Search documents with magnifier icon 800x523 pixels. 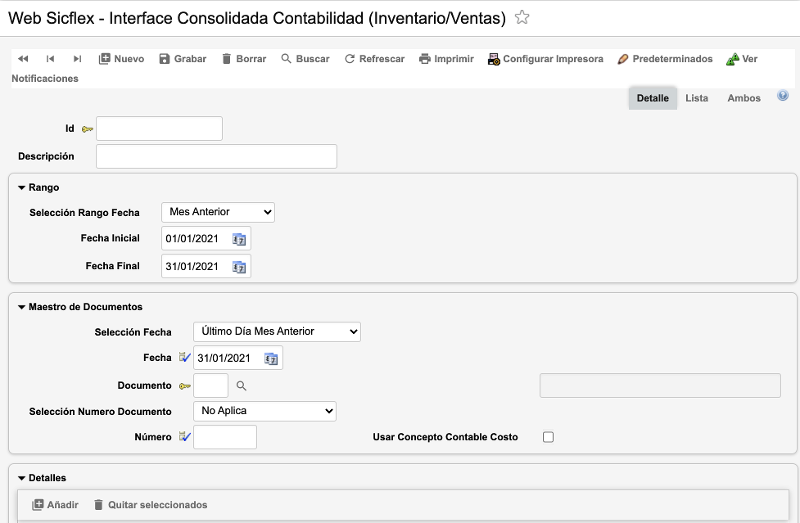coord(241,386)
